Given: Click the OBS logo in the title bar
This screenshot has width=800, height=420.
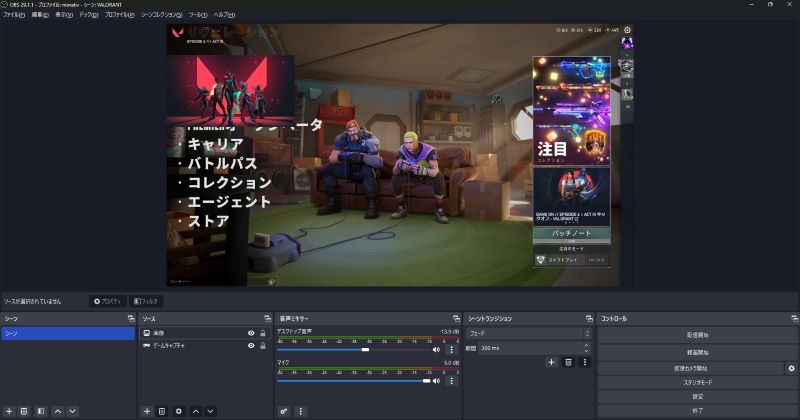Looking at the screenshot, I should click(5, 4).
